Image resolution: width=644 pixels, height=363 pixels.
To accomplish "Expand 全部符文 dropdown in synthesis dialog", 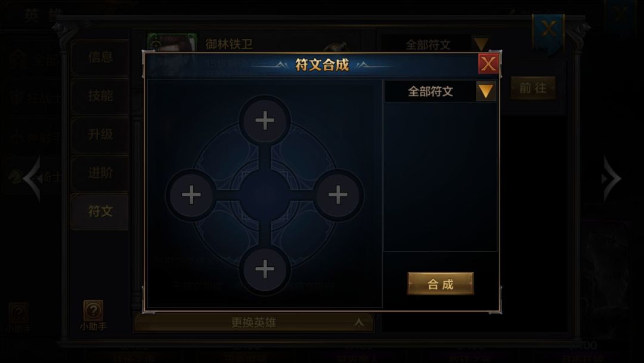I will 485,91.
